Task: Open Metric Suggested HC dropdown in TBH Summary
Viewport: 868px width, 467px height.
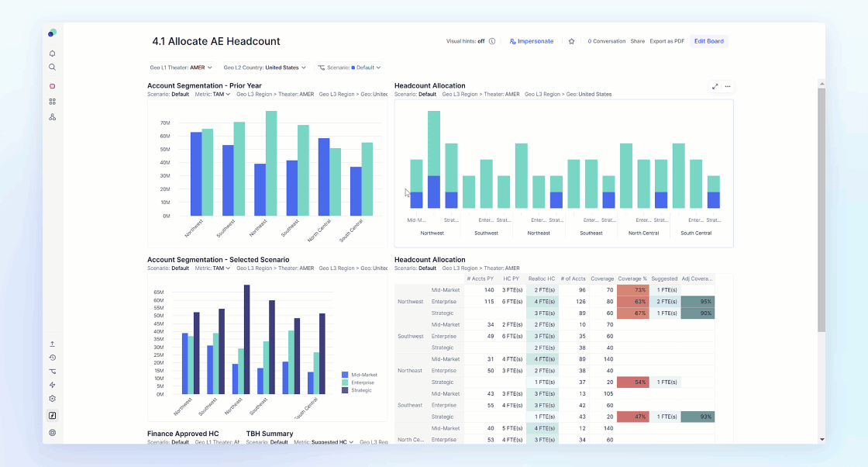Action: [x=324, y=442]
